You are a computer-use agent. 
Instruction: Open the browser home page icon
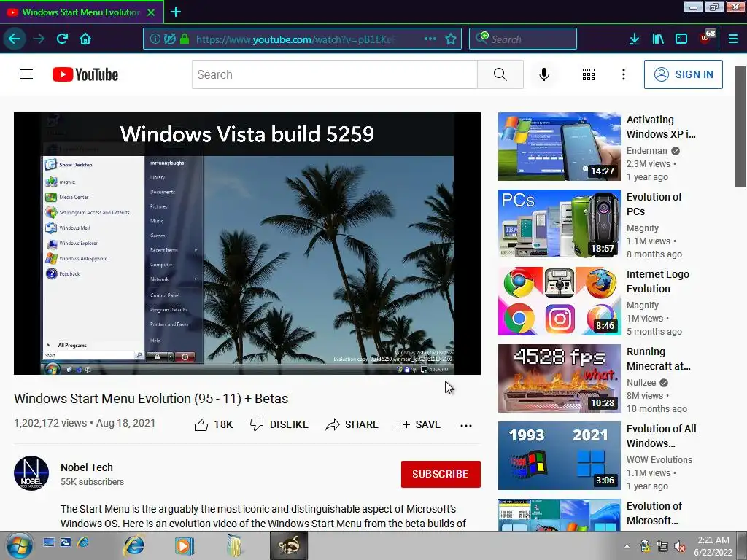tap(85, 39)
